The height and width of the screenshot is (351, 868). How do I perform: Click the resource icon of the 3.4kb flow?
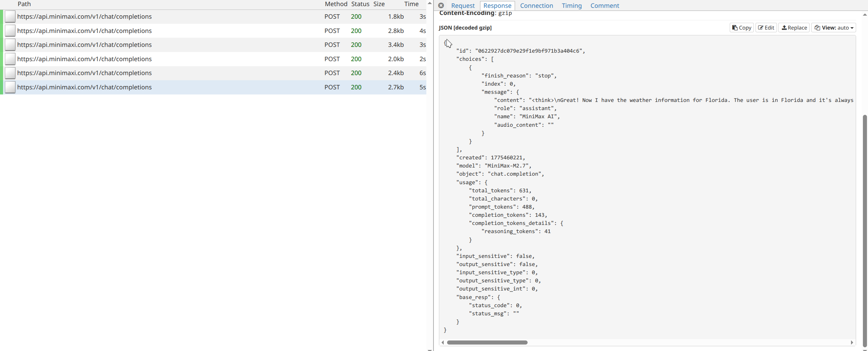10,45
